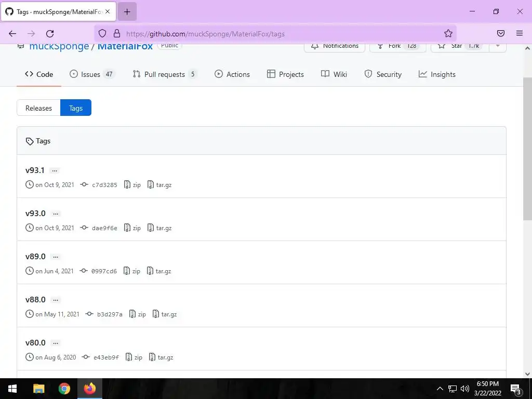This screenshot has height=399, width=532.
Task: Open the taskbar volume icon
Action: [465, 389]
